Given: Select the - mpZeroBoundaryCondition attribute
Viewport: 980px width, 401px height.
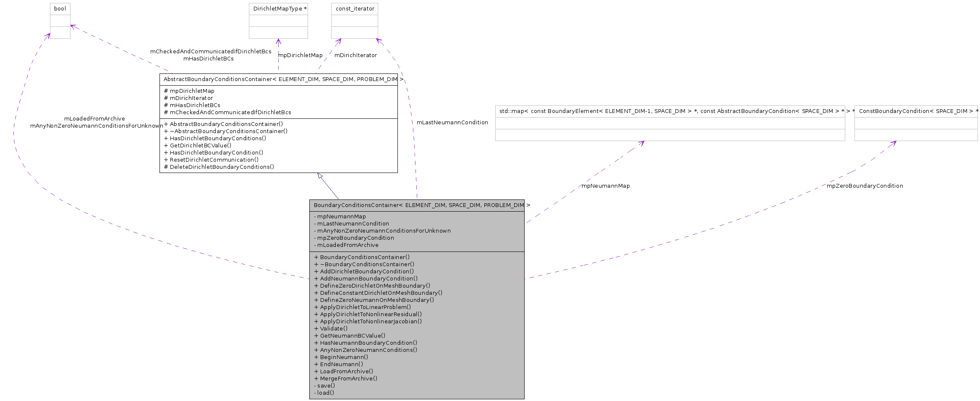Looking at the screenshot, I should coord(354,239).
